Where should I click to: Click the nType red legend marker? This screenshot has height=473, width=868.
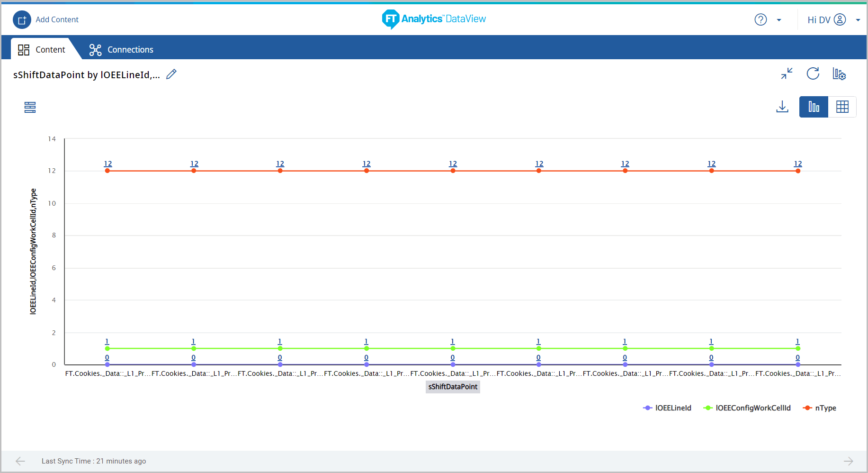click(807, 408)
